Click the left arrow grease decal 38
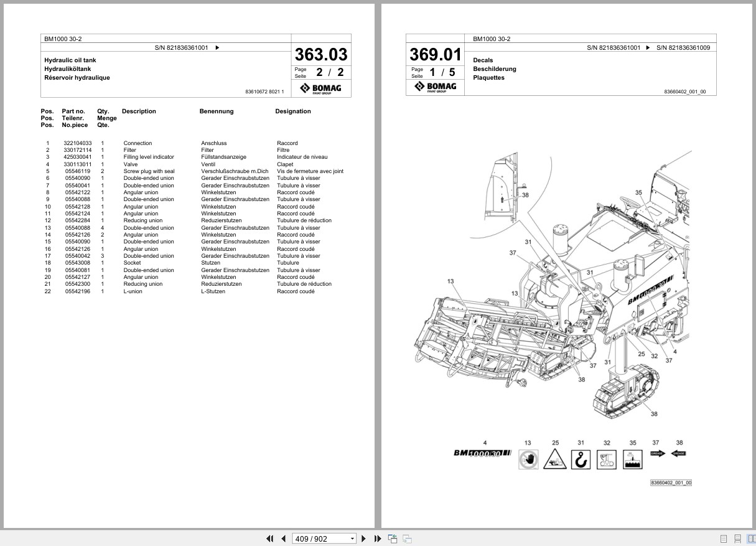Screen dimensions: 756x546 pyautogui.click(x=679, y=453)
